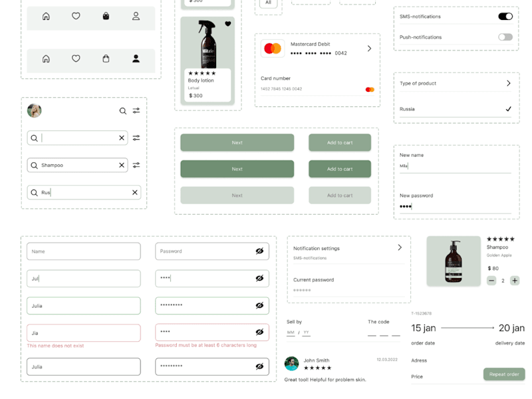Click the dark-green Next button
Image resolution: width=532 pixels, height=399 pixels.
[237, 169]
